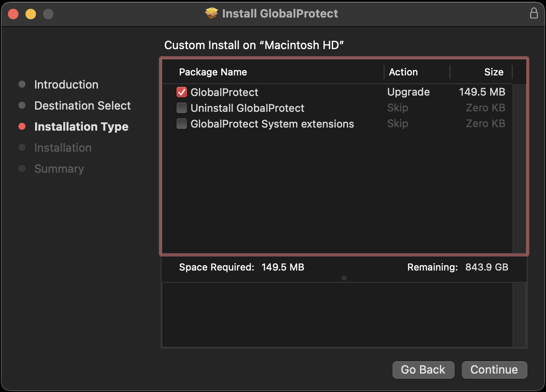Click the package list vertical scrollbar
Screen dimensions: 546x392
click(x=519, y=167)
